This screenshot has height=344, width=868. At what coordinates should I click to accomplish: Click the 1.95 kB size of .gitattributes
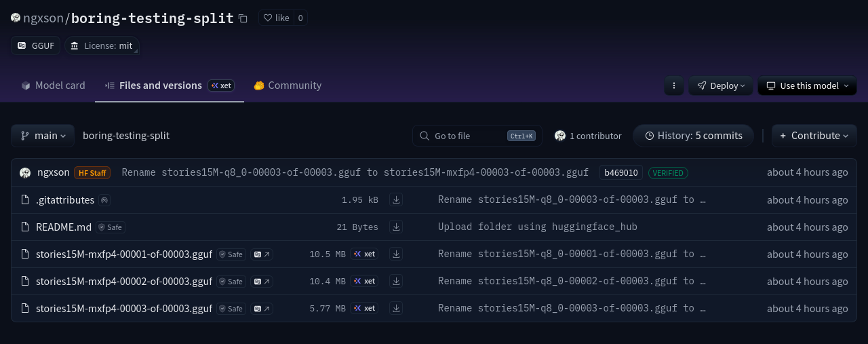(x=360, y=200)
